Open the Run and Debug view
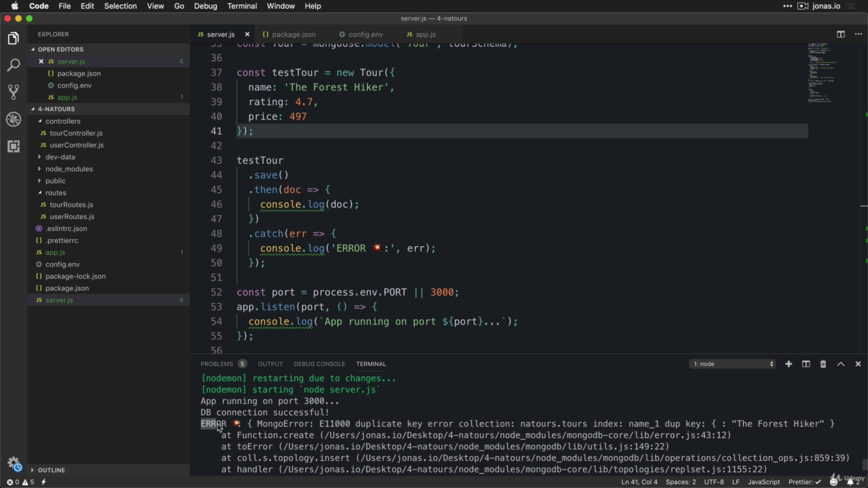 point(14,119)
